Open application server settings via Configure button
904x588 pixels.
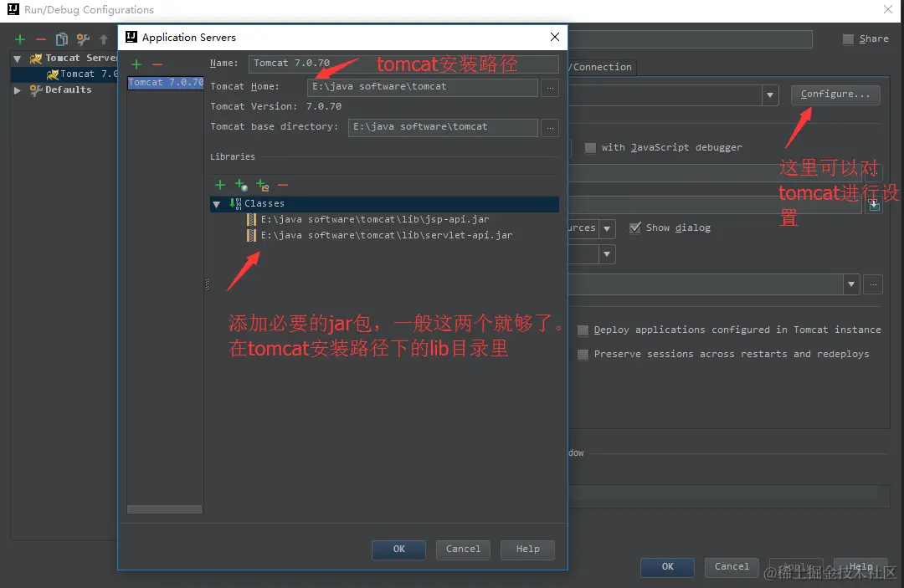pos(835,95)
